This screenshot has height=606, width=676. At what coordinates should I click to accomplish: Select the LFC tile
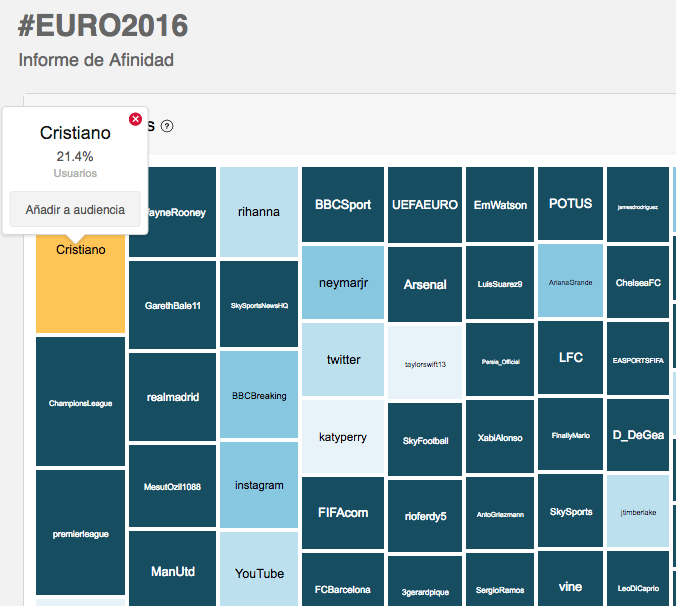click(570, 357)
